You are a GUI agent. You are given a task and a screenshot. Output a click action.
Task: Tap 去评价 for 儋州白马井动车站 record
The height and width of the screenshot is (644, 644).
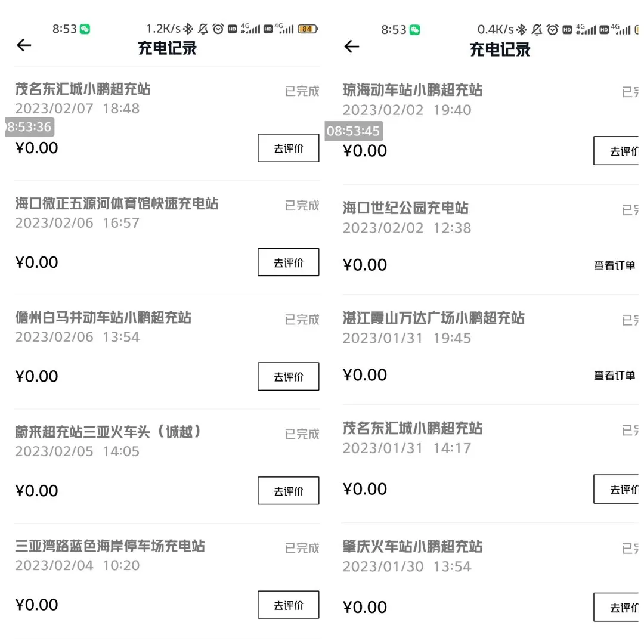289,376
